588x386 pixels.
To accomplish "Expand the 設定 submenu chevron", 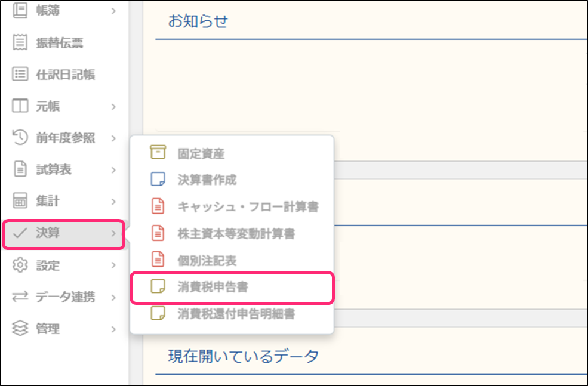I will click(113, 265).
